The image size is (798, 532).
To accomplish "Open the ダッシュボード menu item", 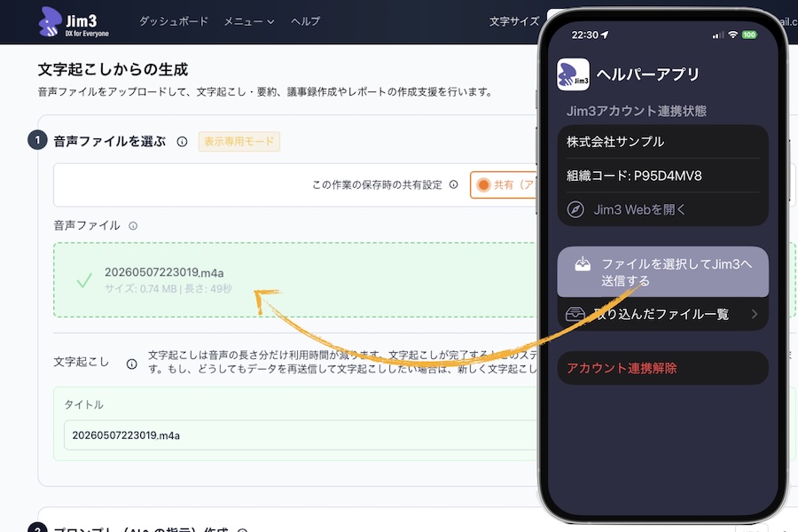I will click(x=174, y=21).
